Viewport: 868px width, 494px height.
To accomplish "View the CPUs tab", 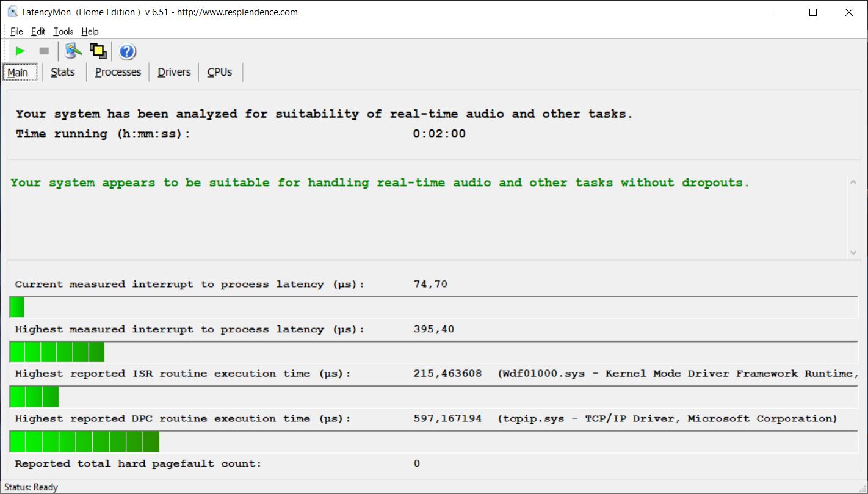I will click(x=220, y=72).
